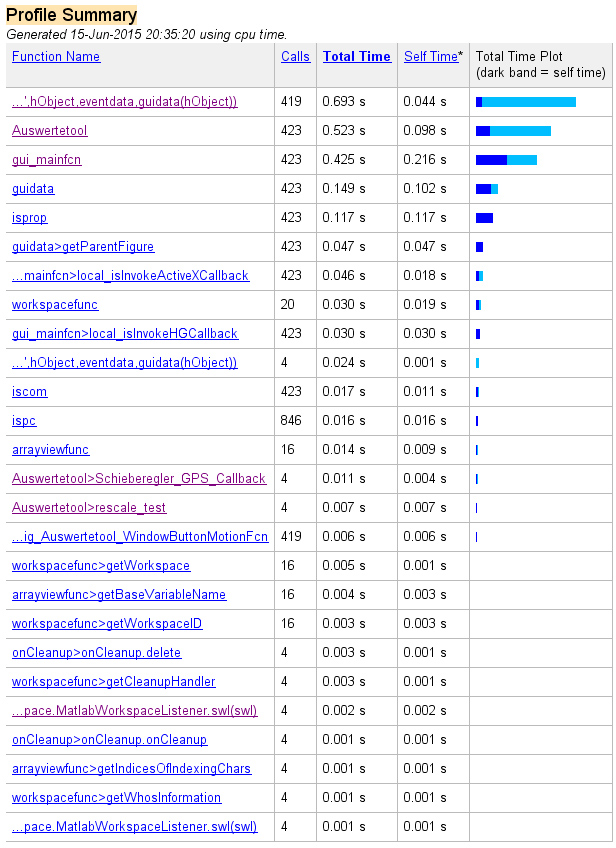Screen dimensions: 616x848
Task: Click the time plot bar in the Auswertetool row
Action: (x=513, y=131)
